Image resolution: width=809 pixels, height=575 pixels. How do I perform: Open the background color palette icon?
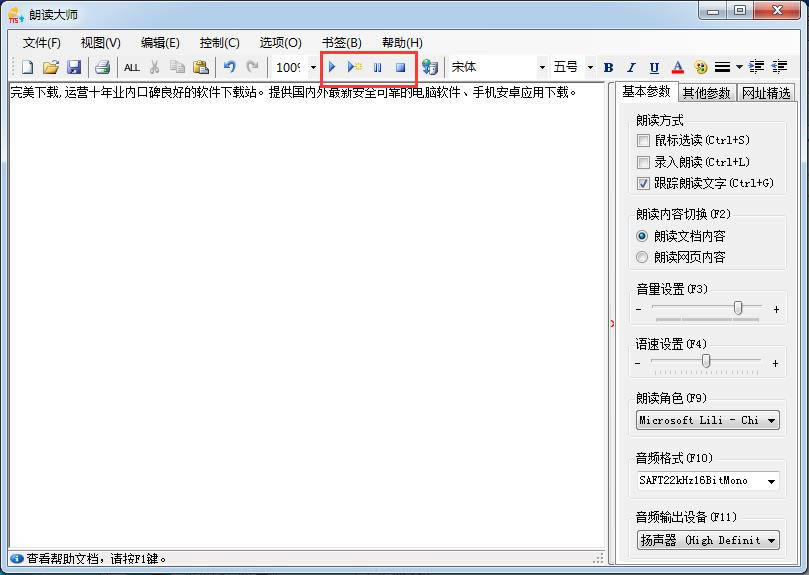pos(700,67)
